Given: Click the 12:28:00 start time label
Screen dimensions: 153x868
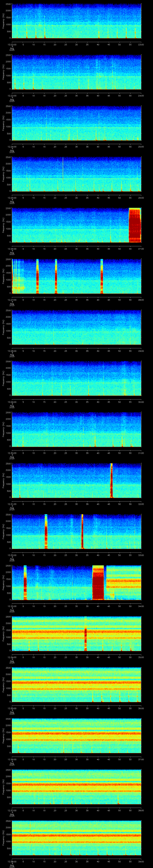Looking at the screenshot, I should click(12, 351).
